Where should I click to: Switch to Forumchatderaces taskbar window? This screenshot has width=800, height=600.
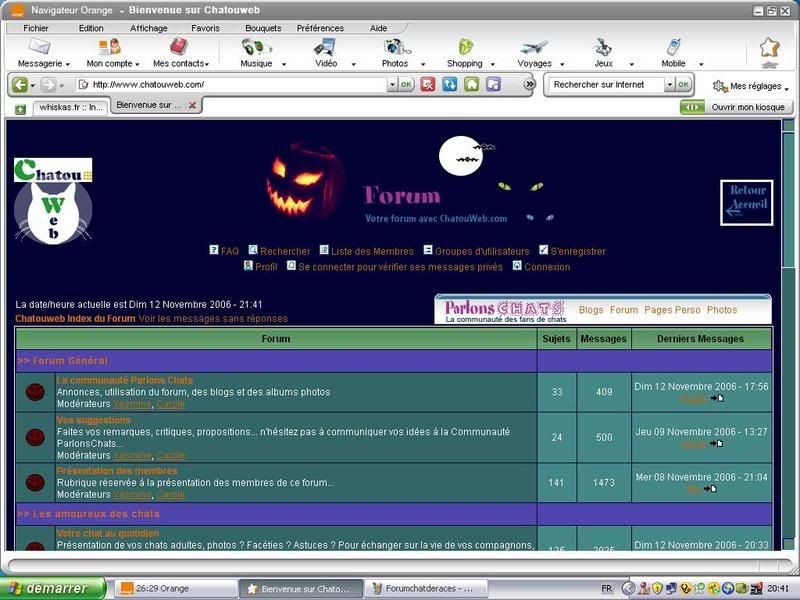coord(426,589)
